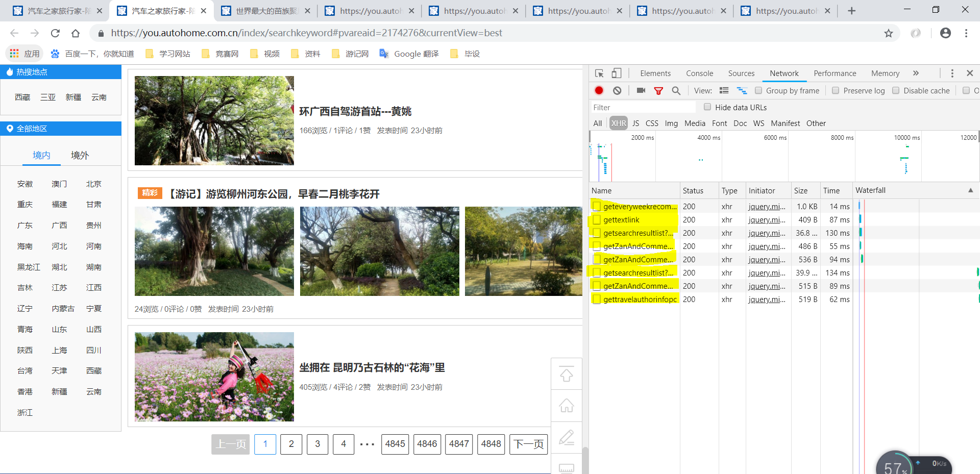Clear the network log

[617, 90]
